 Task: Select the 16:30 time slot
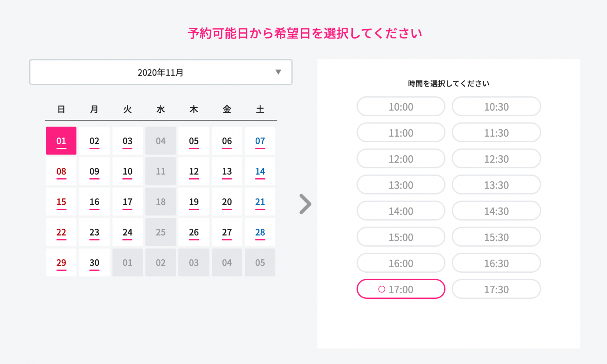(x=496, y=263)
